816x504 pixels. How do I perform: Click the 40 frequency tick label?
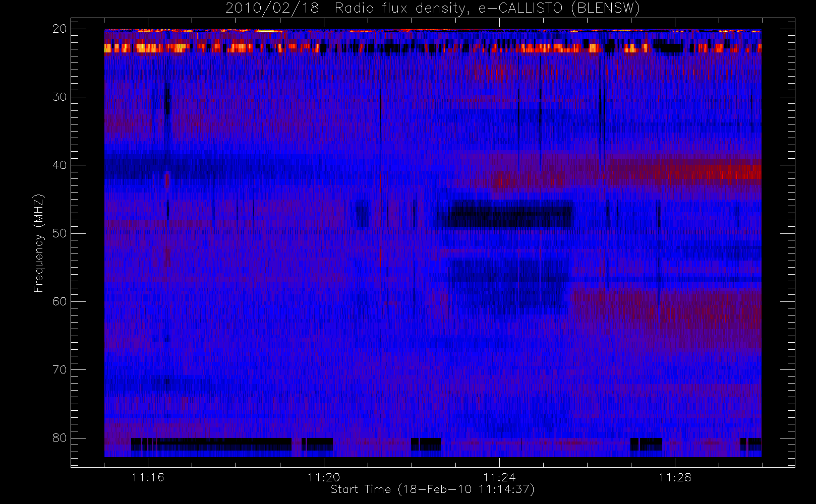(60, 165)
